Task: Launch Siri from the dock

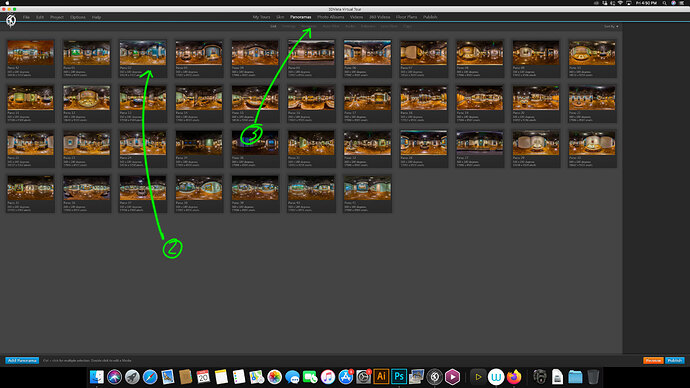Action: coord(114,377)
